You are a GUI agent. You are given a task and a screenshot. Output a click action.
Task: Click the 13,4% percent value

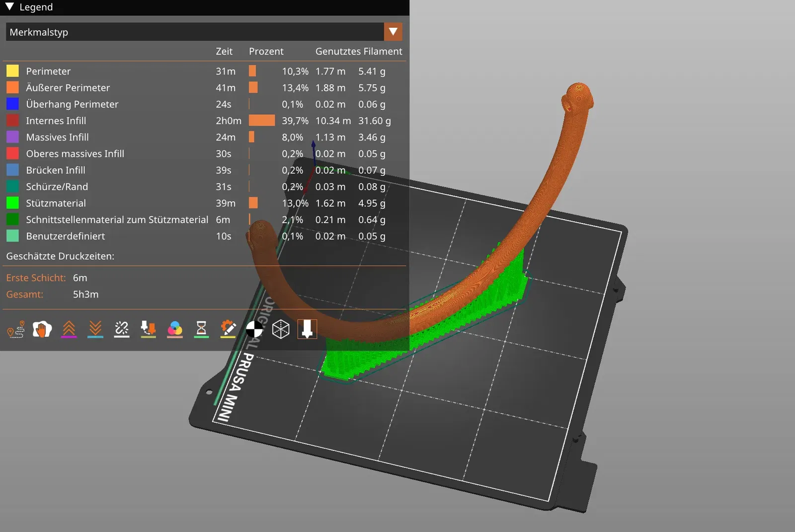pos(295,87)
